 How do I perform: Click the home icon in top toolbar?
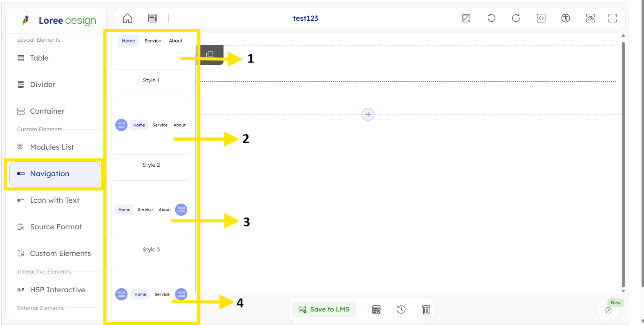pyautogui.click(x=127, y=18)
